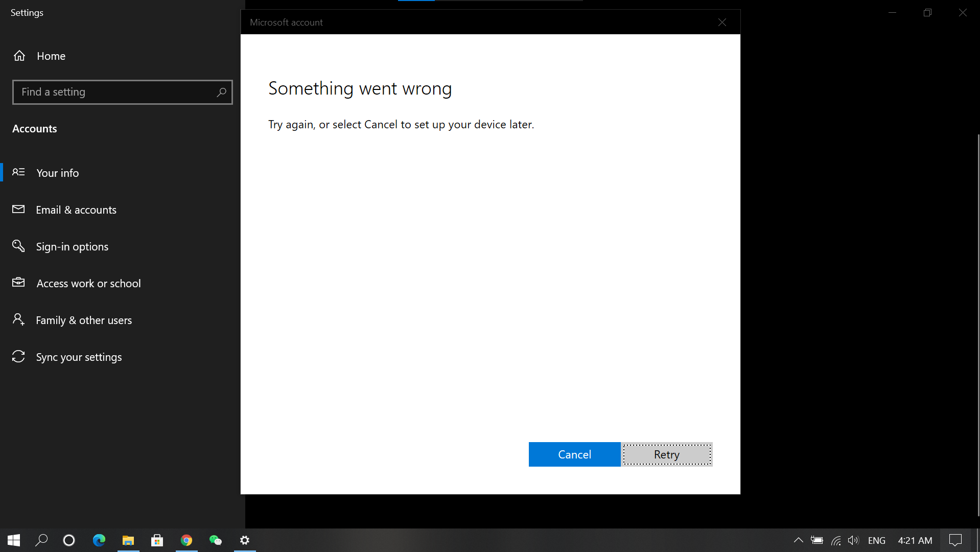Open WeChat from the taskbar
This screenshot has width=980, height=552.
215,540
